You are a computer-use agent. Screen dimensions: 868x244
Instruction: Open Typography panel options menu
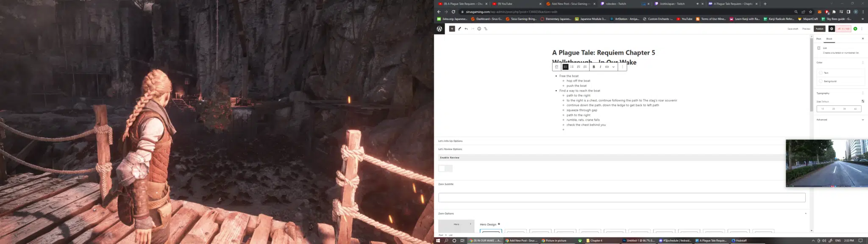coord(862,93)
